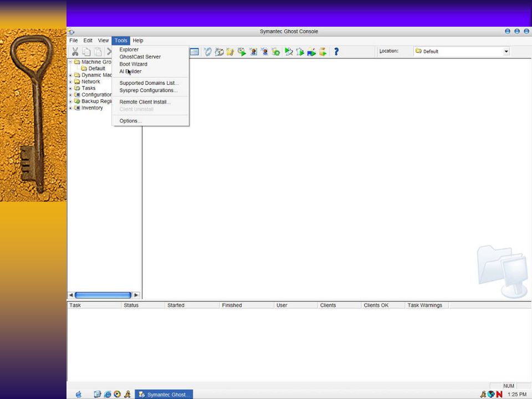
Task: Open the Help menu
Action: pyautogui.click(x=138, y=40)
